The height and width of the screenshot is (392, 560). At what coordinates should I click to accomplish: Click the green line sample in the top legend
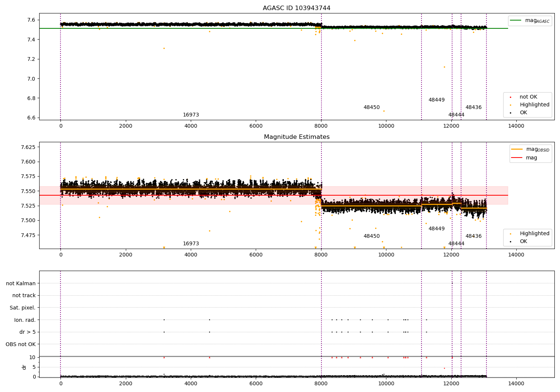[x=516, y=21]
